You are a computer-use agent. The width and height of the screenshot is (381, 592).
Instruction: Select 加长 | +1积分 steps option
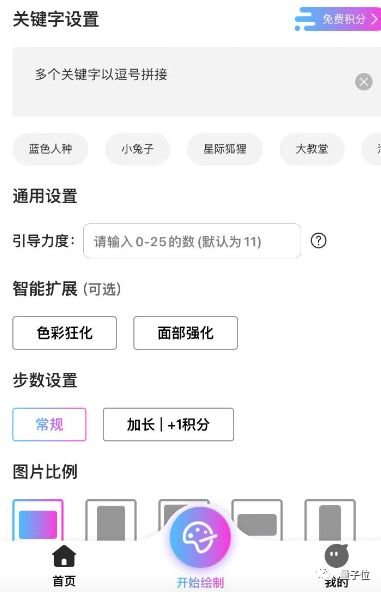(x=168, y=424)
